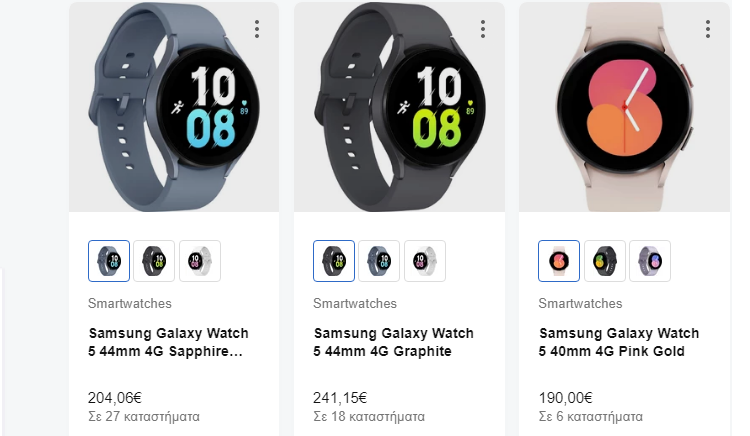Open Samsung Galaxy Watch 5 44mm Graphite title

[x=393, y=342]
